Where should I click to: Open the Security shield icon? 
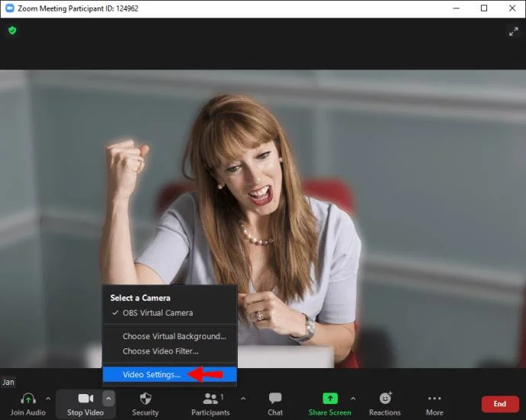[146, 399]
